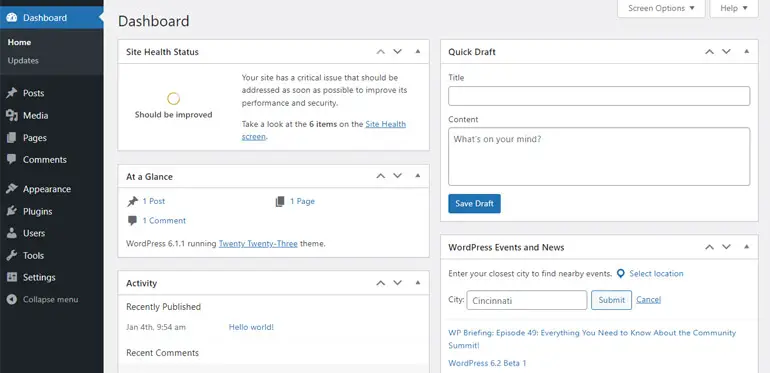
Task: Move Site Health Status widget up
Action: point(381,52)
